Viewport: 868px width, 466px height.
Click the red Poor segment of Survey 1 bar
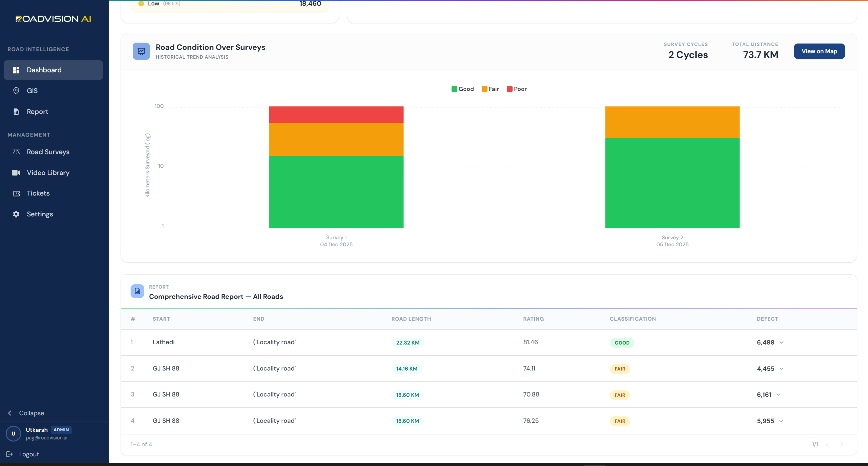336,115
